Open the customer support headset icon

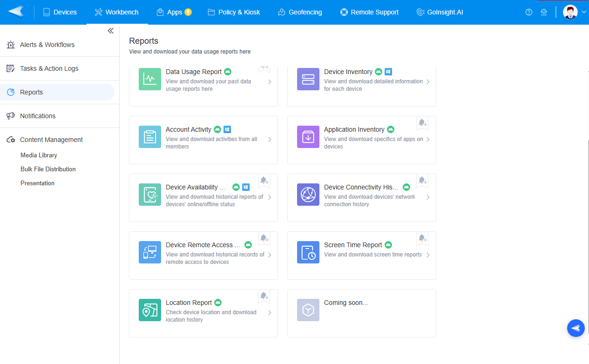[544, 12]
